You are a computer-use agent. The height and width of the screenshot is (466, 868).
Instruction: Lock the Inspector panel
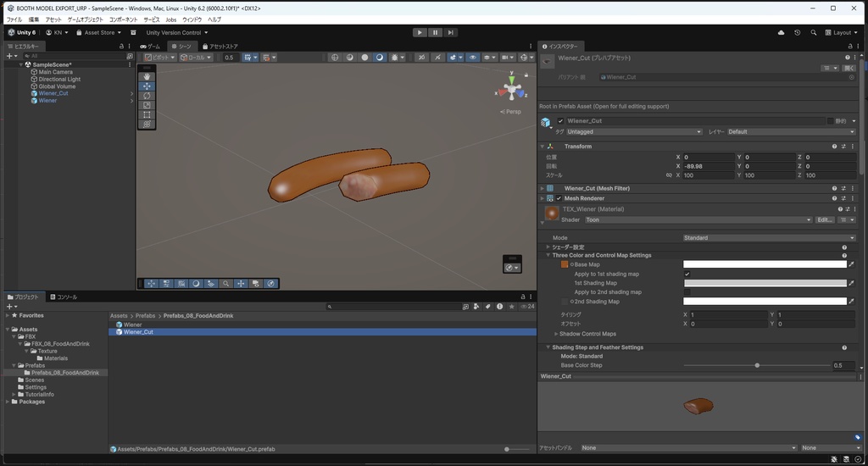click(850, 47)
